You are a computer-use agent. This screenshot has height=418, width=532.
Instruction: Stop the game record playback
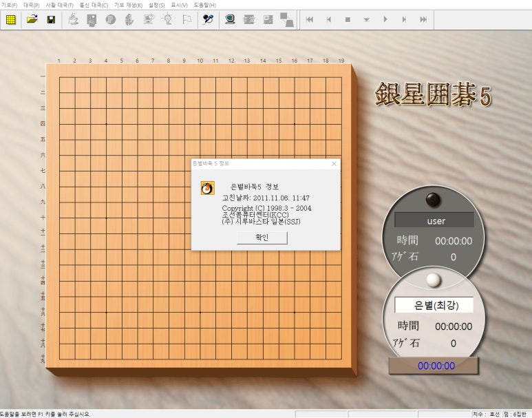[x=348, y=19]
